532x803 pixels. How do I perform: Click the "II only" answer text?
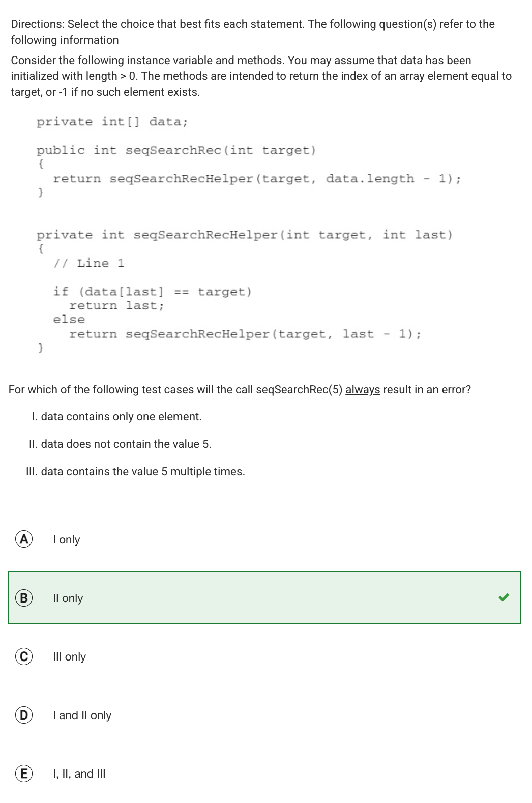coord(68,598)
